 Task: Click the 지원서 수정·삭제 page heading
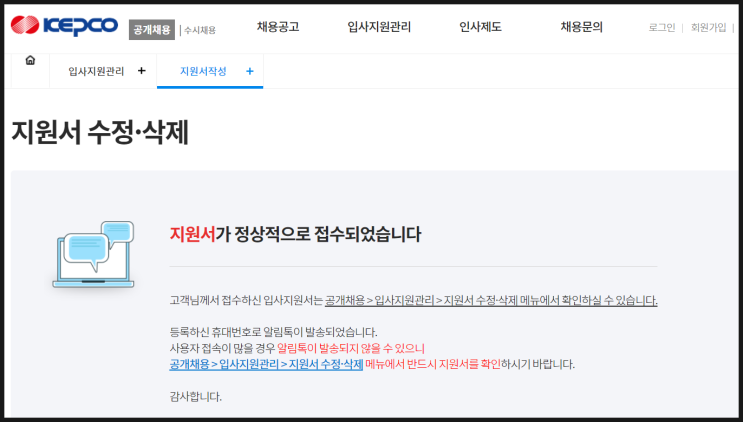coord(100,132)
